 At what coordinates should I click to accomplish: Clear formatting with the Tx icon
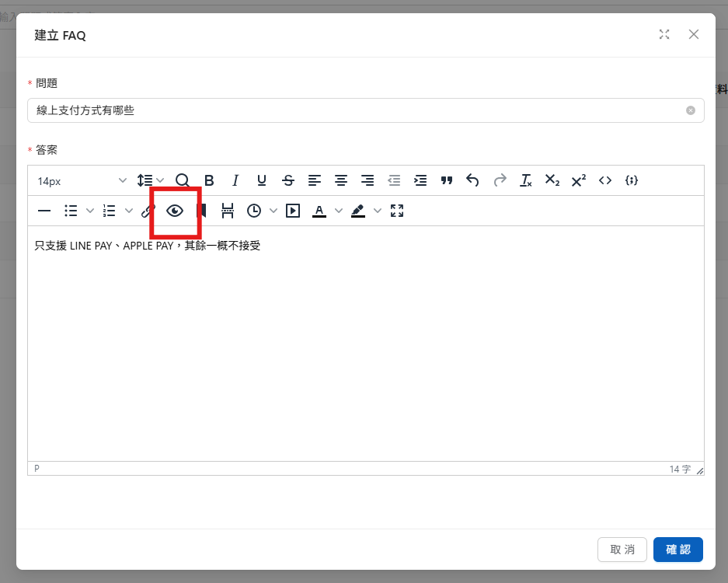coord(526,180)
